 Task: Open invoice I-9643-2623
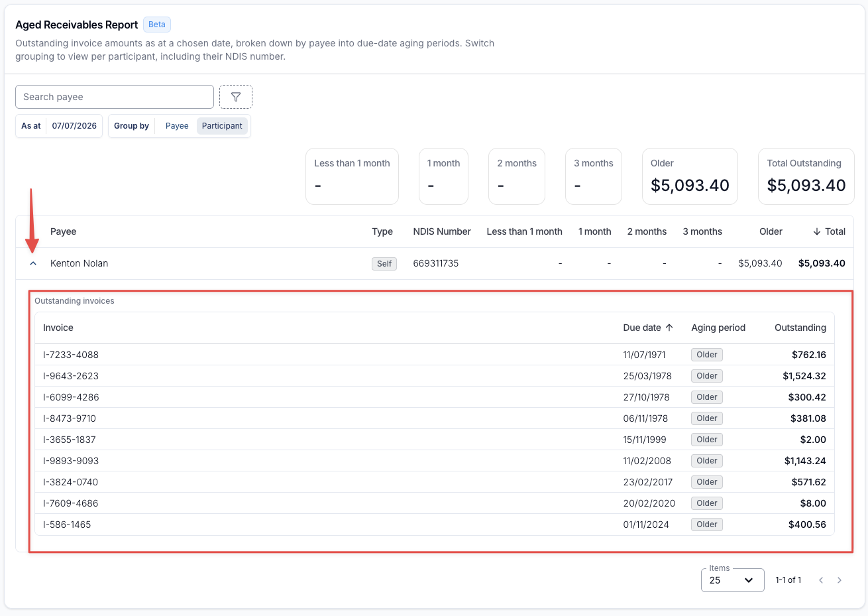(x=71, y=376)
